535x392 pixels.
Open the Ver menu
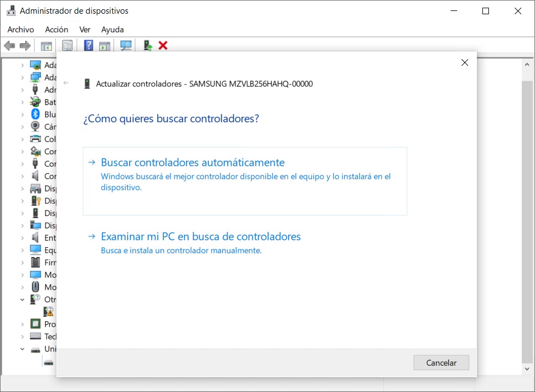84,30
